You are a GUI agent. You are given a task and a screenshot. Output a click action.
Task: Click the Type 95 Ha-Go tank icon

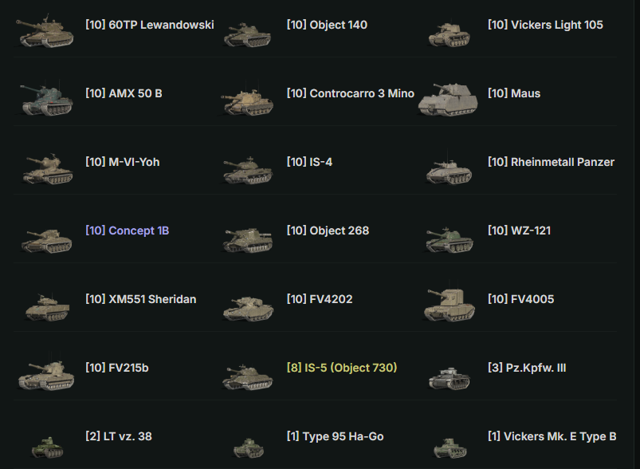pyautogui.click(x=248, y=447)
